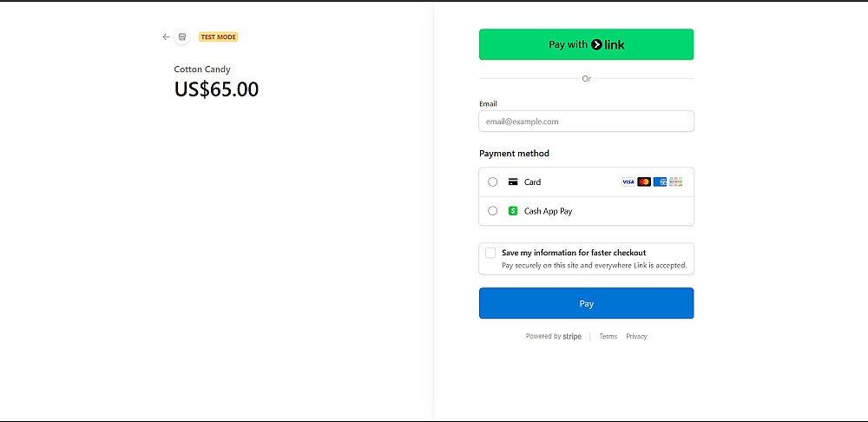Click the Visa card logo
This screenshot has height=422, width=868.
(x=628, y=182)
